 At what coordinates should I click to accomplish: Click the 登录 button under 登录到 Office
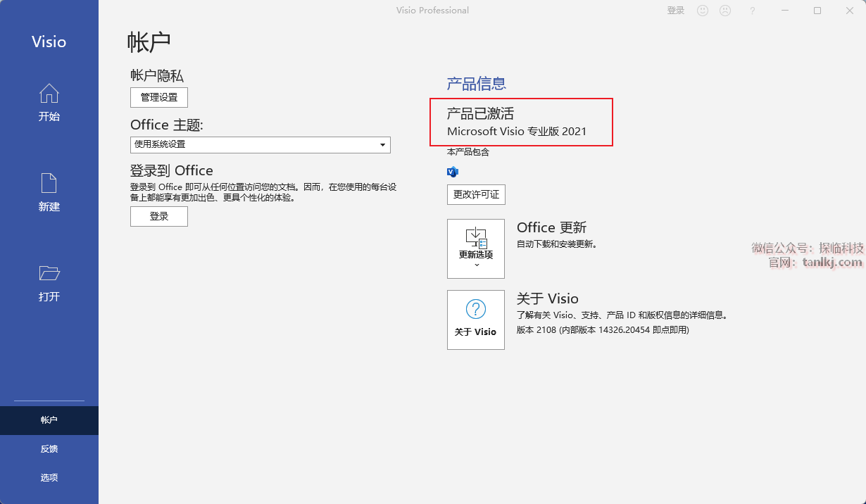[x=159, y=216]
